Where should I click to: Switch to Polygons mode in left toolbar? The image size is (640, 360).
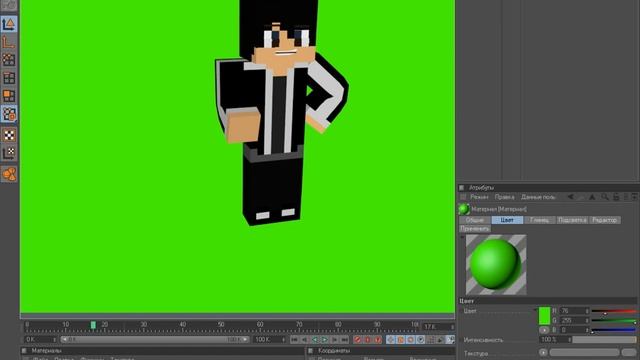click(9, 96)
